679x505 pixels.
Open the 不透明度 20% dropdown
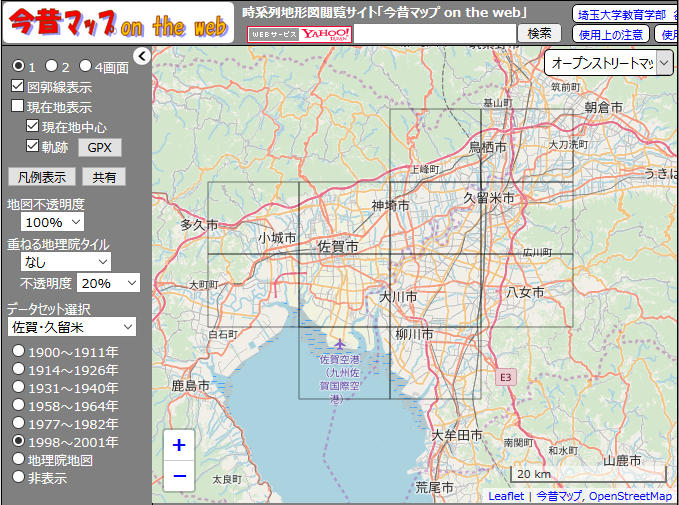click(108, 283)
